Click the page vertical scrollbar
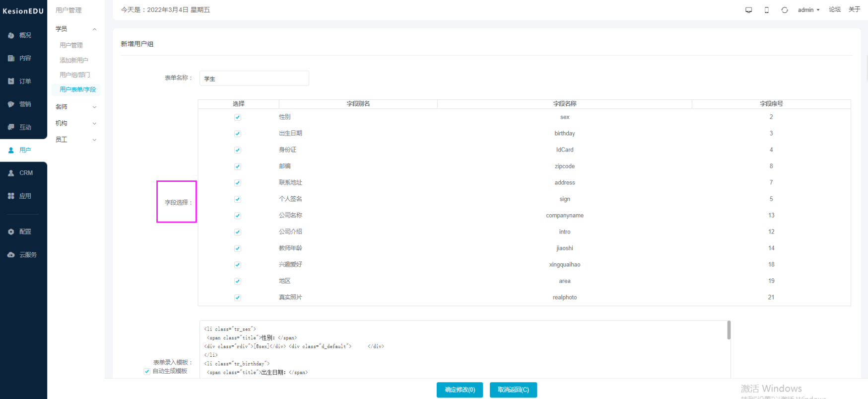This screenshot has width=868, height=399. point(867,67)
